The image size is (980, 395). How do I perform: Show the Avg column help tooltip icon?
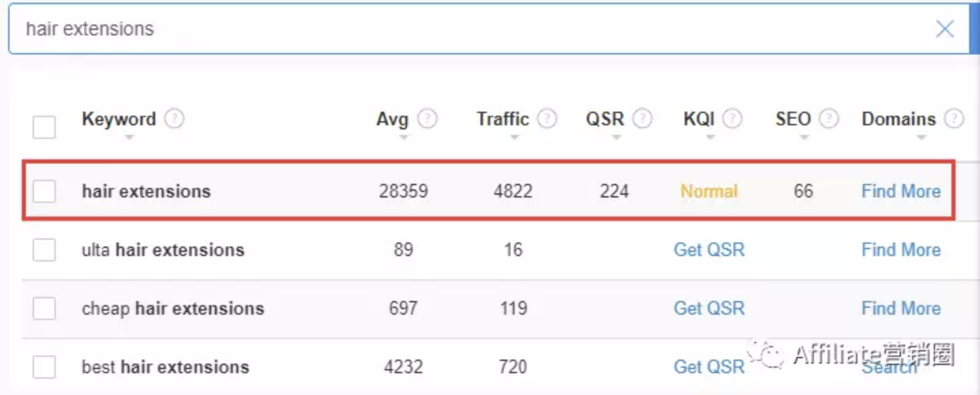pos(427,119)
